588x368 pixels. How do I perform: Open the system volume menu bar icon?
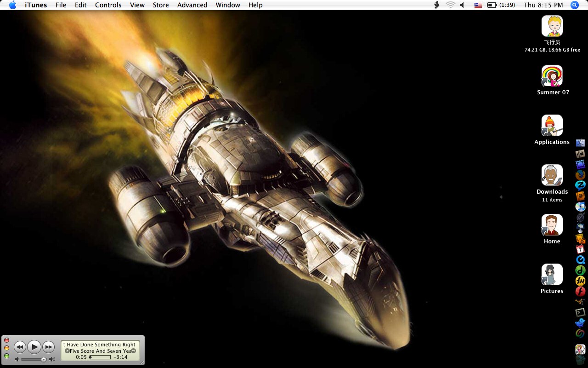462,5
